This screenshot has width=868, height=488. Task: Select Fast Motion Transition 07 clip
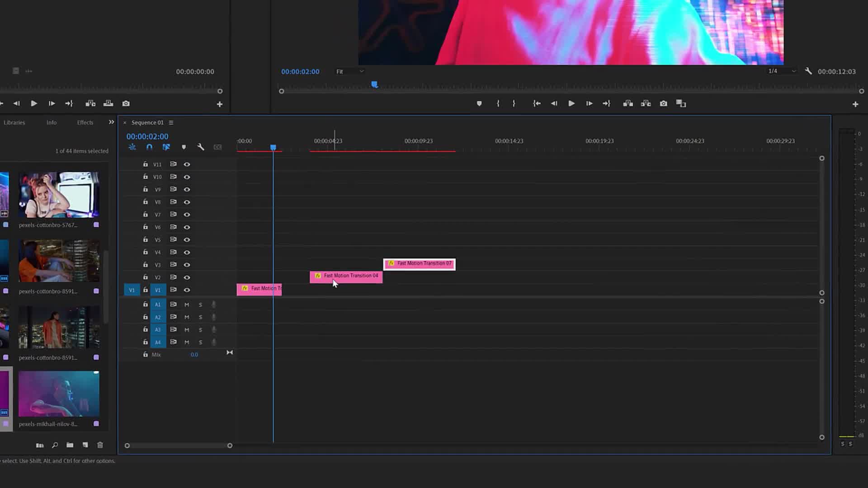pyautogui.click(x=420, y=264)
